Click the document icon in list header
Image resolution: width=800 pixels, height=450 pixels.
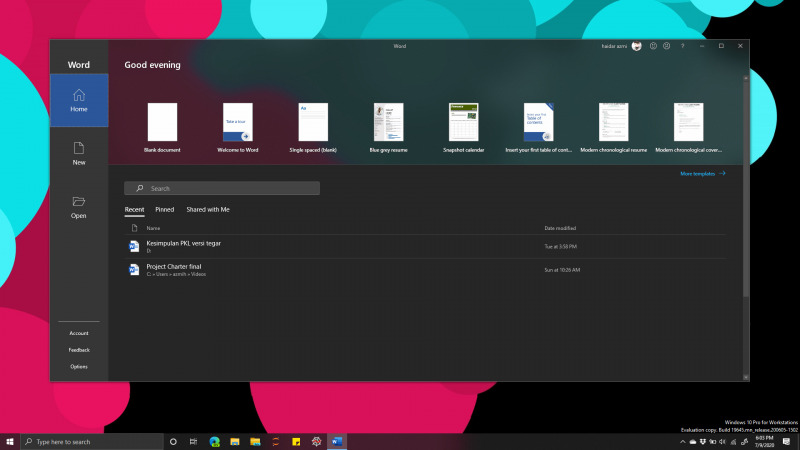(134, 228)
